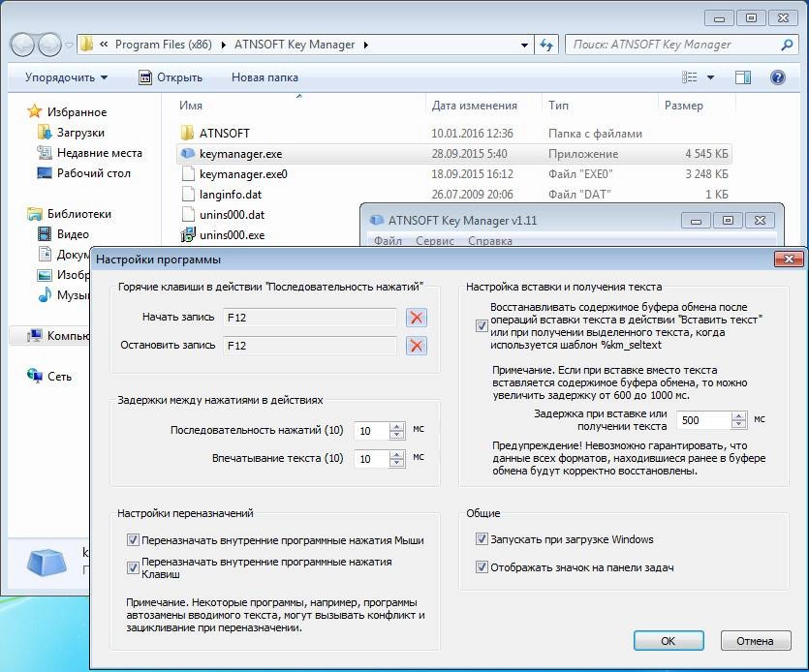Click the view mode icon in Explorer toolbar
809x672 pixels.
[x=689, y=77]
